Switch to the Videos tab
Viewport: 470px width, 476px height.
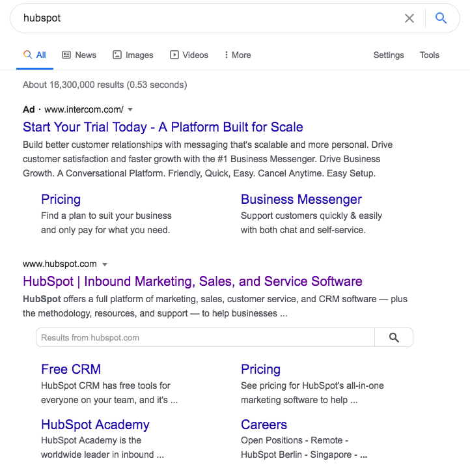tap(189, 55)
